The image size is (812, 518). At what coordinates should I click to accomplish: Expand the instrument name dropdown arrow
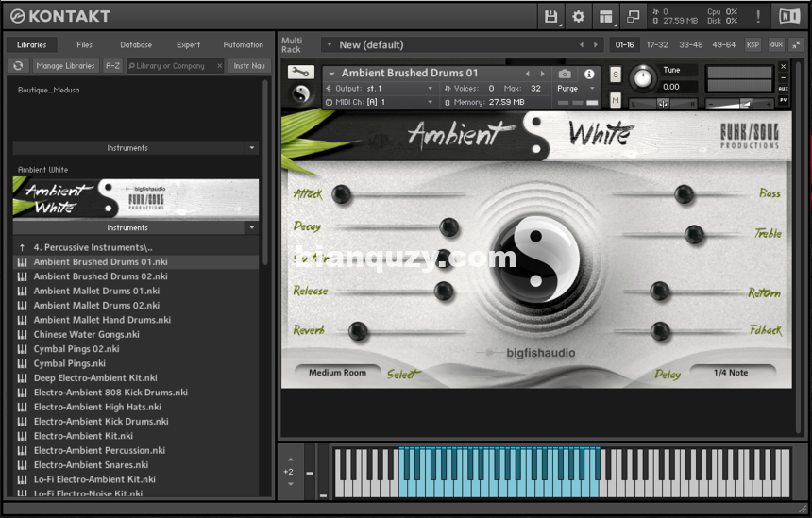click(x=332, y=74)
